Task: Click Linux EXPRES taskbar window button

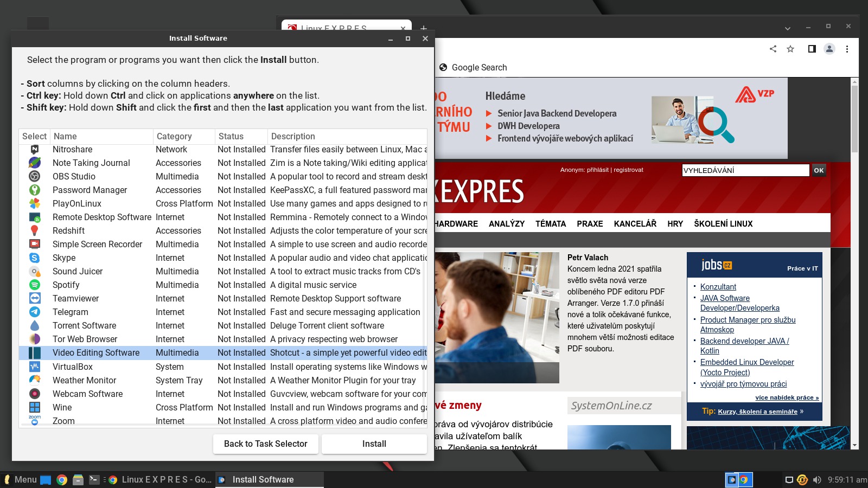Action: (x=161, y=479)
